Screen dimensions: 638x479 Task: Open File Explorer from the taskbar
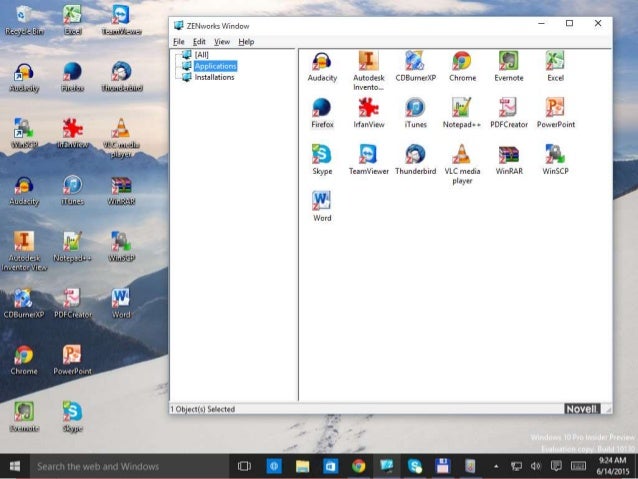302,466
